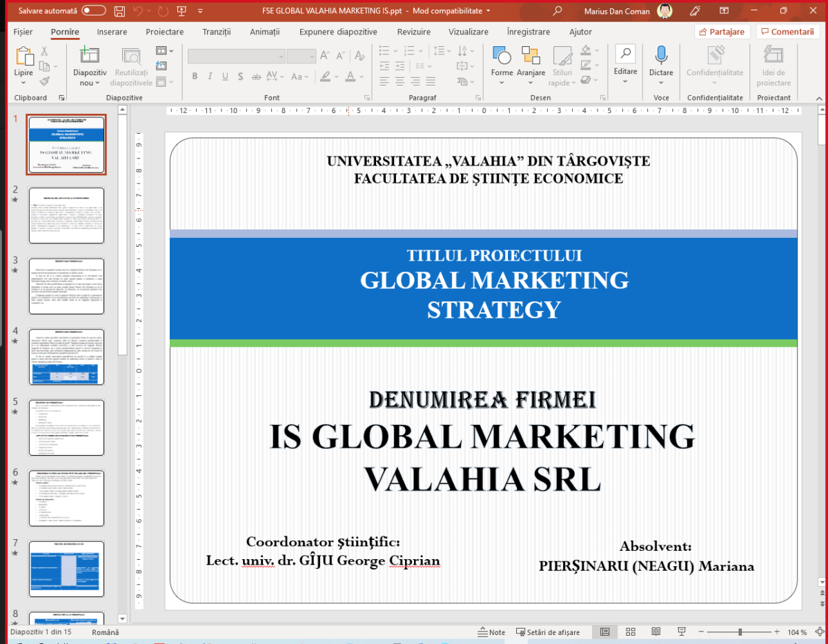828x644 pixels.
Task: Click the Save icon in title bar
Action: [119, 11]
